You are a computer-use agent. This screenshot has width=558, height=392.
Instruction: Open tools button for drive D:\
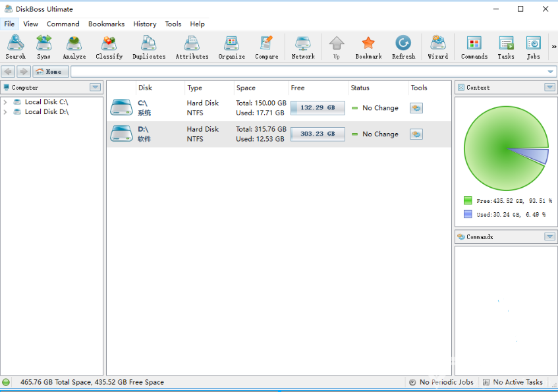pyautogui.click(x=416, y=134)
